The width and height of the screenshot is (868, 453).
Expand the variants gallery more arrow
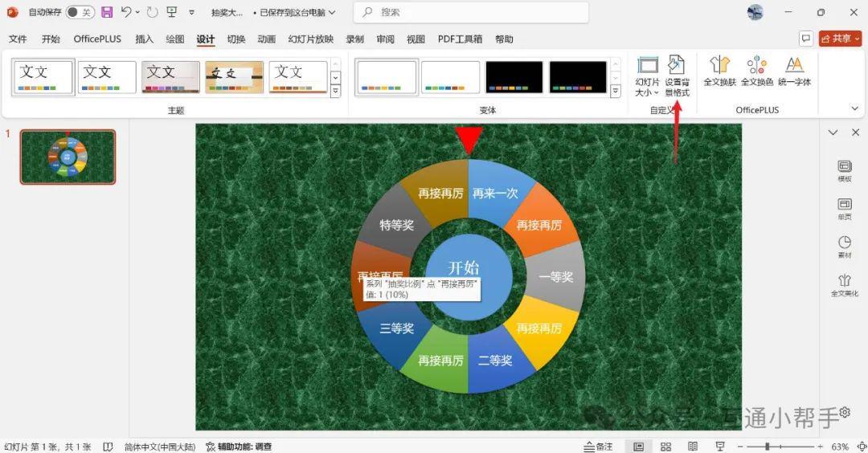[x=616, y=92]
